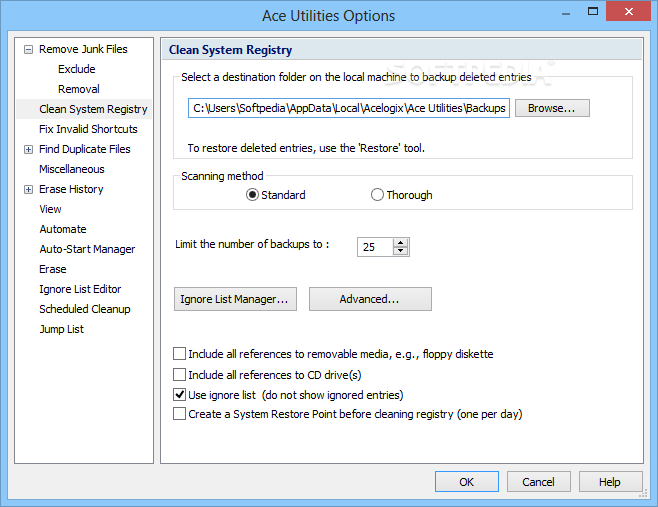Click the "Limit the number of backups to" label
The width and height of the screenshot is (658, 507).
[252, 244]
